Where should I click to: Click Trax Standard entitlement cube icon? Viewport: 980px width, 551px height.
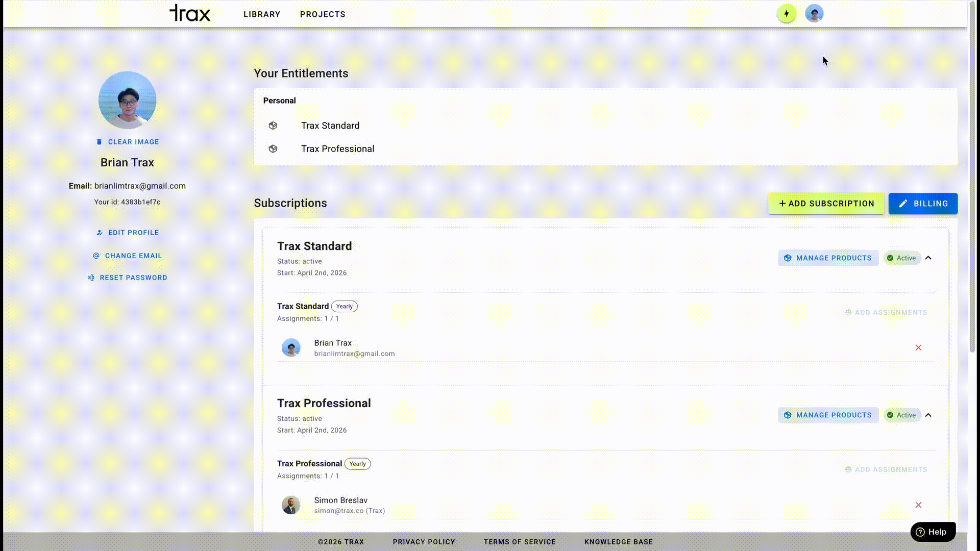(x=273, y=126)
